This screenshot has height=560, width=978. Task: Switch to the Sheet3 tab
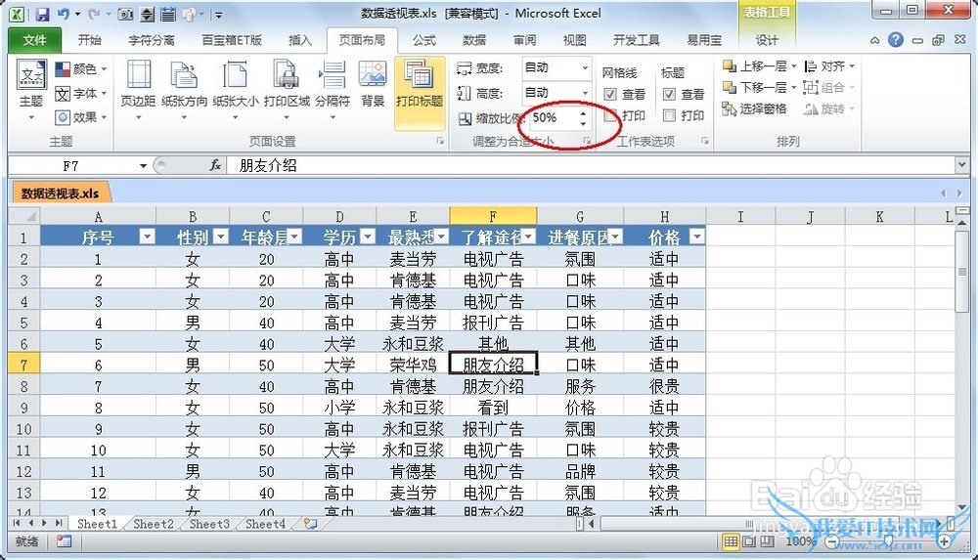(x=209, y=524)
